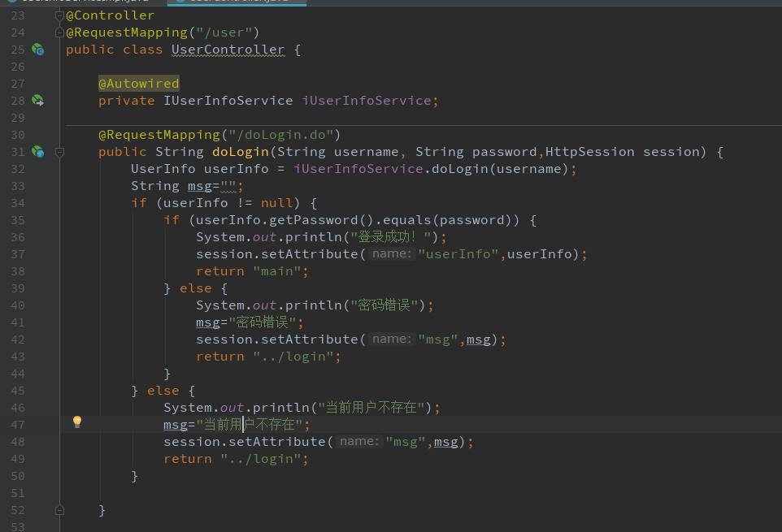Click the "当前用户不存在" string in println on line 46
Viewport: 782px width, 532px height.
pos(371,408)
